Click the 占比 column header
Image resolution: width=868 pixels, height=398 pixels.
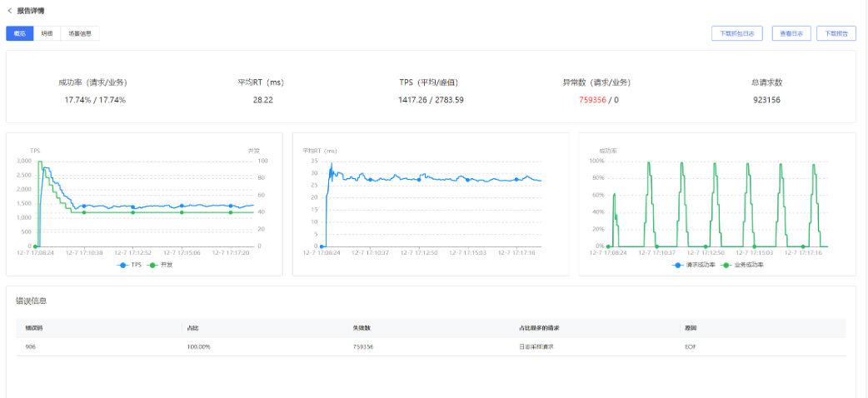point(192,328)
